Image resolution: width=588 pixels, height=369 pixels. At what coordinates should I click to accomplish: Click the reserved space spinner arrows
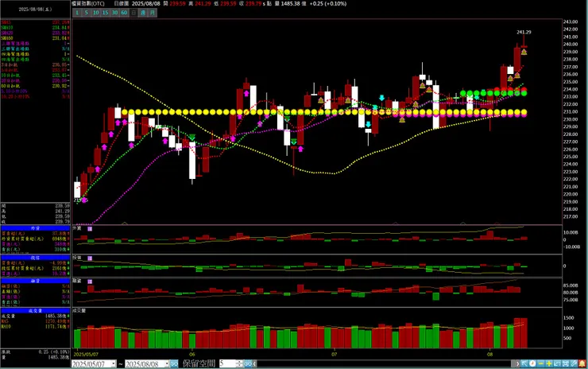point(240,363)
